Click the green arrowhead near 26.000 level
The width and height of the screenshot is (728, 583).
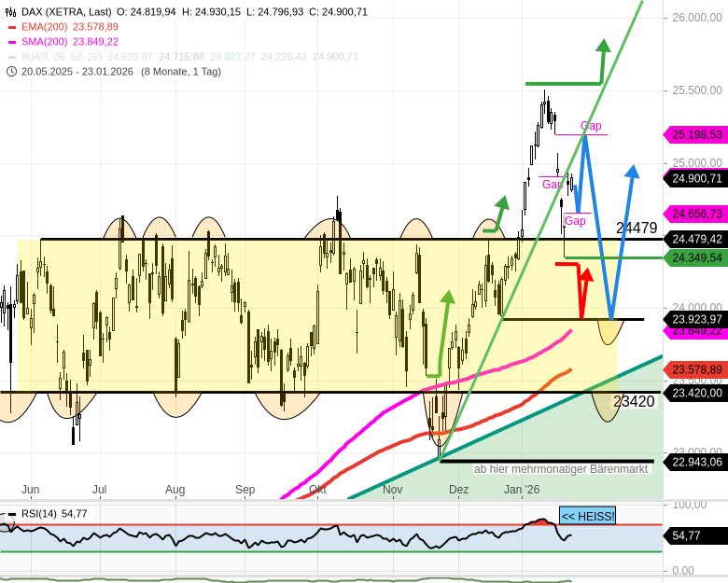[603, 46]
